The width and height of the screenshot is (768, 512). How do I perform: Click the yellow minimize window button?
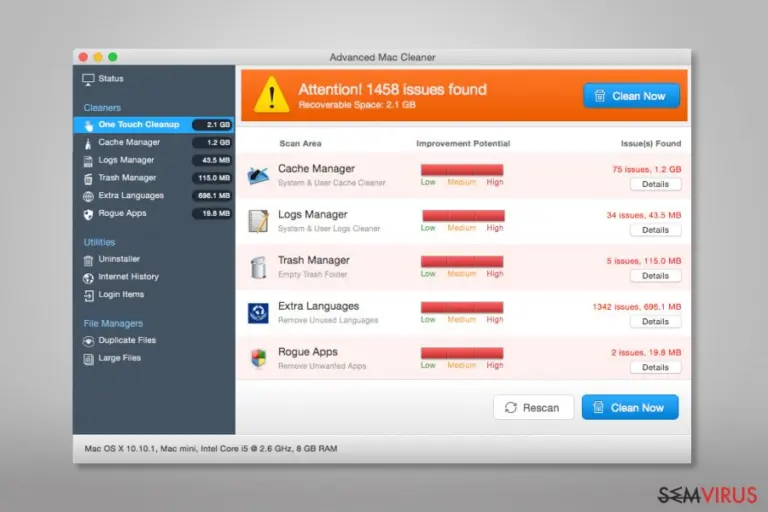[98, 57]
